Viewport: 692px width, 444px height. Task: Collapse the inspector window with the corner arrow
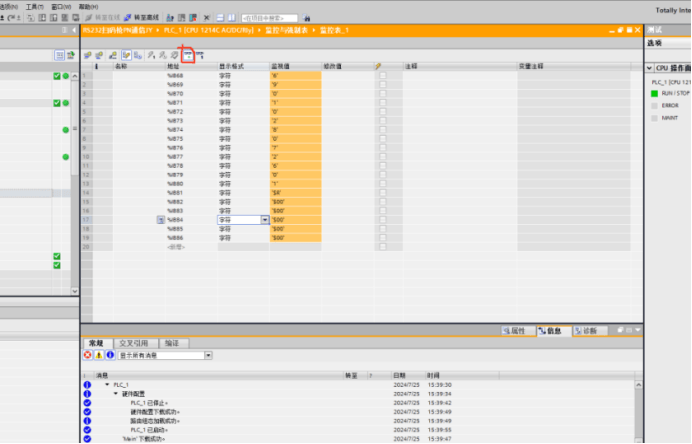point(638,330)
